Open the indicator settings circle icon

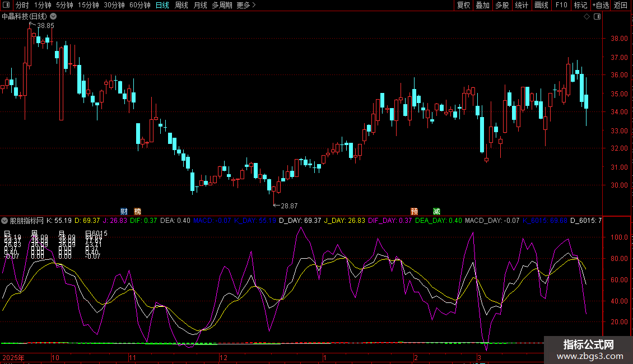[4, 221]
